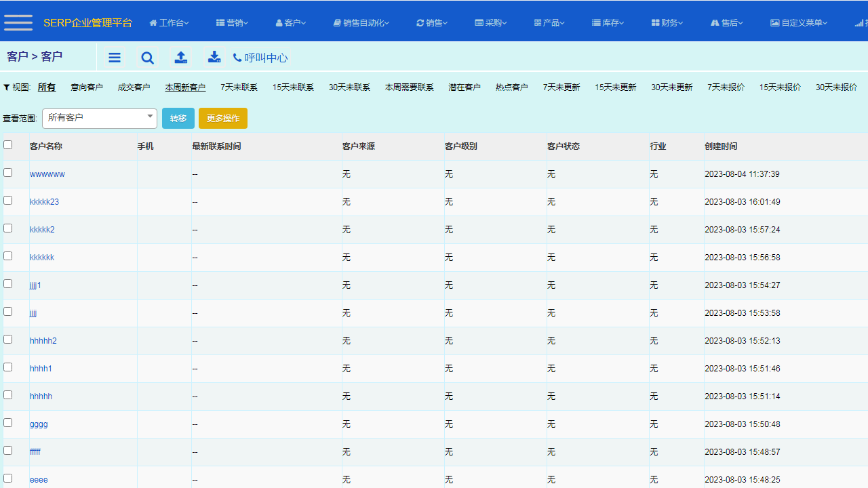Image resolution: width=868 pixels, height=488 pixels.
Task: Switch to the 本周新客户 view
Action: coord(185,87)
